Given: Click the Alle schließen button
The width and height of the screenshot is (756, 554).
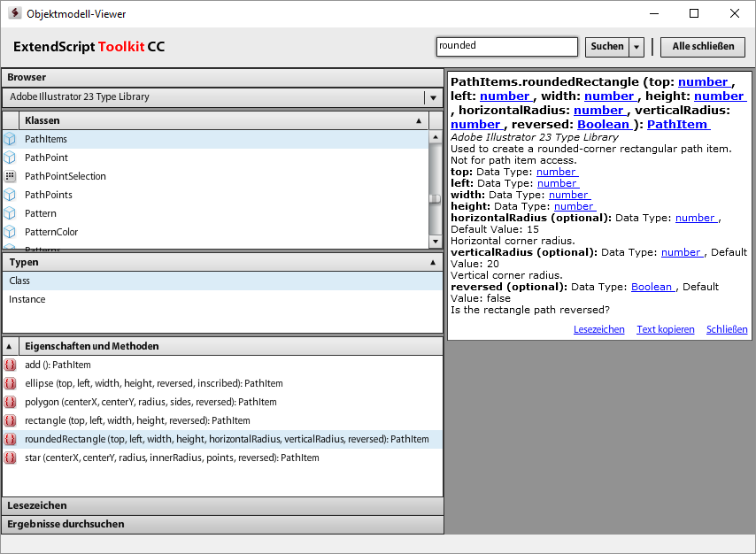Looking at the screenshot, I should pyautogui.click(x=703, y=47).
